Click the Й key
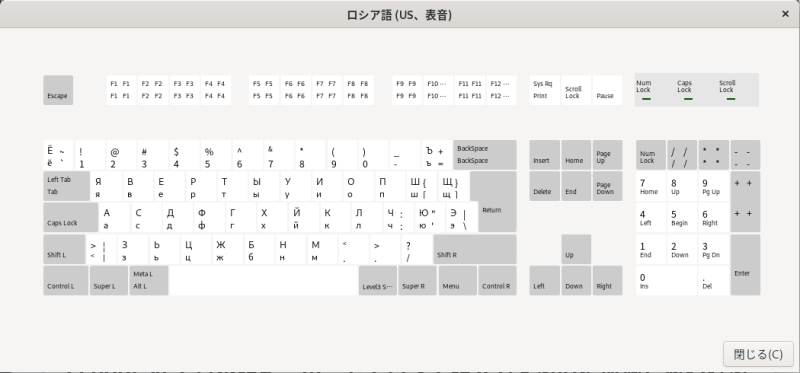 click(x=304, y=217)
